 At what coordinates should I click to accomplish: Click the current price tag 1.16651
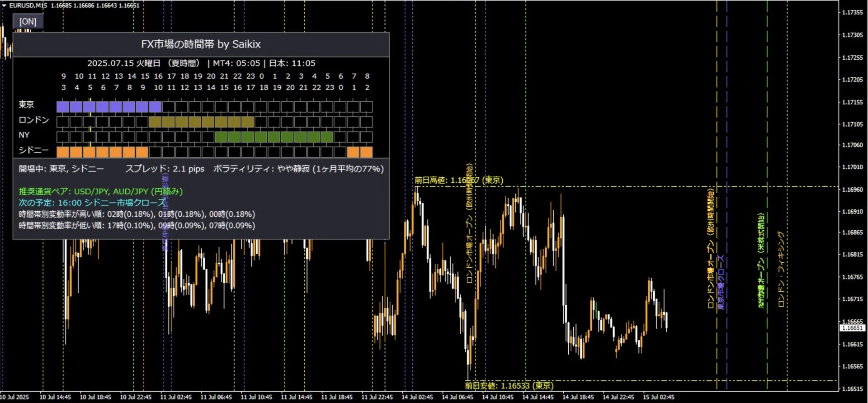pyautogui.click(x=852, y=328)
